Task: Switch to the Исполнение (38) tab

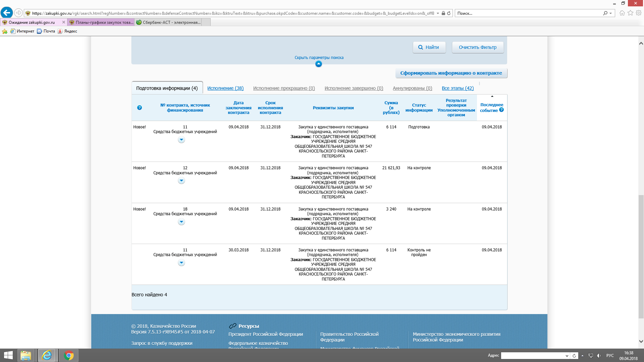Action: 225,88
